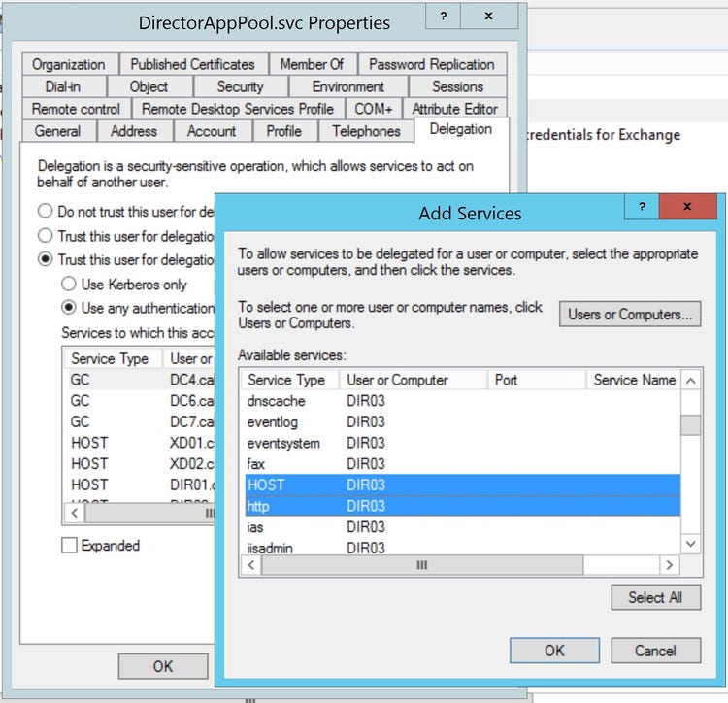This screenshot has height=703, width=728.
Task: Close the DirectorAppPool.svc Properties window
Action: click(x=489, y=17)
